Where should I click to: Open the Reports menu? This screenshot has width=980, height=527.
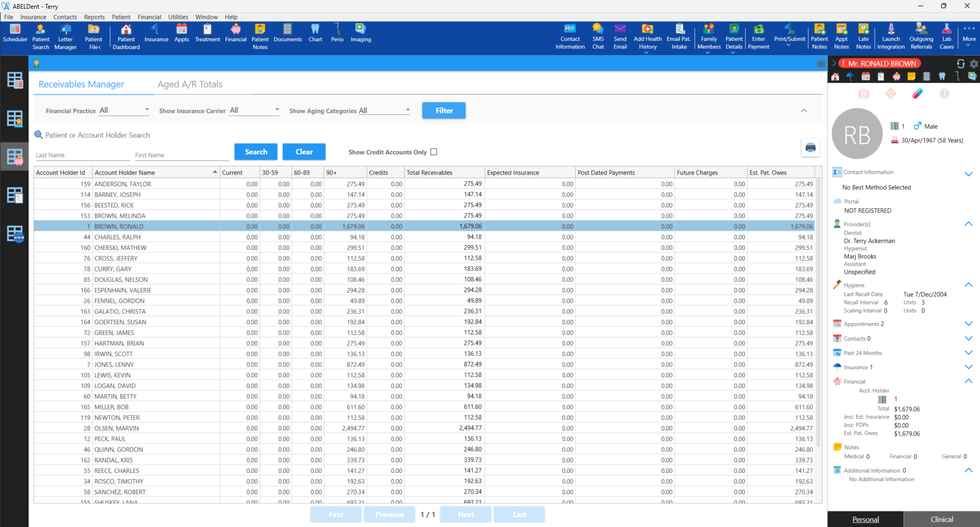click(94, 17)
